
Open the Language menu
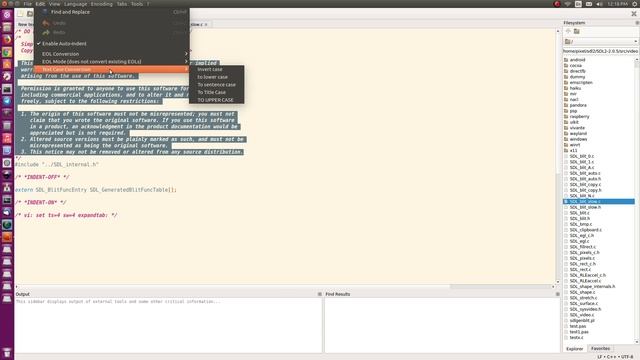(x=76, y=4)
